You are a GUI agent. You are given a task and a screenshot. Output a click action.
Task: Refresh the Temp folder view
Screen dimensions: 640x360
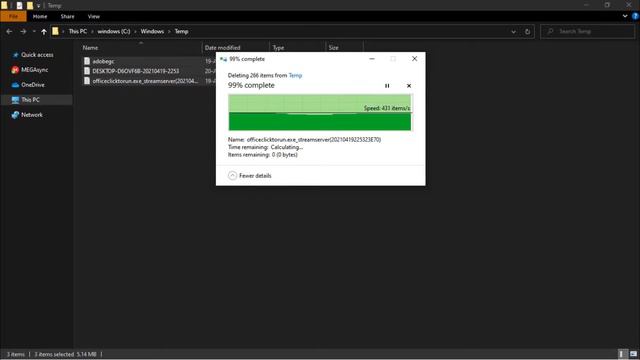tap(527, 31)
